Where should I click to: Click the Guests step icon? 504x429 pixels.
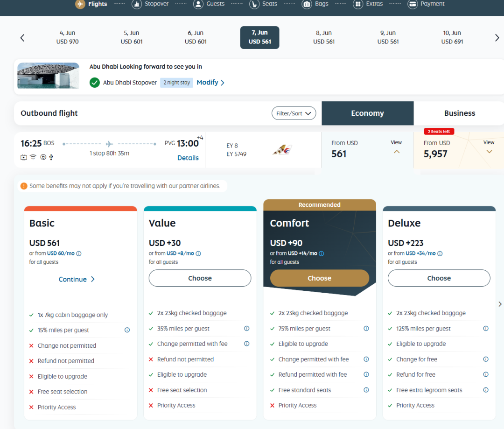tap(198, 4)
